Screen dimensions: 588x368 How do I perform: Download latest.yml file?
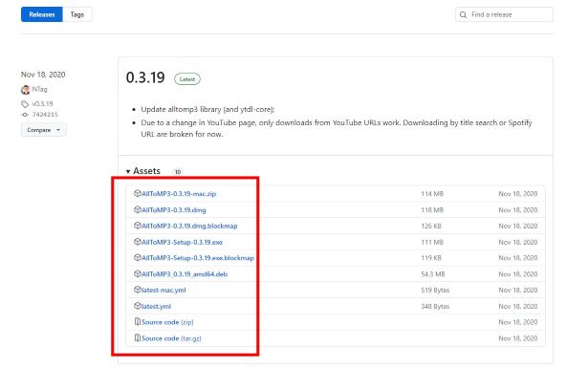(x=156, y=306)
